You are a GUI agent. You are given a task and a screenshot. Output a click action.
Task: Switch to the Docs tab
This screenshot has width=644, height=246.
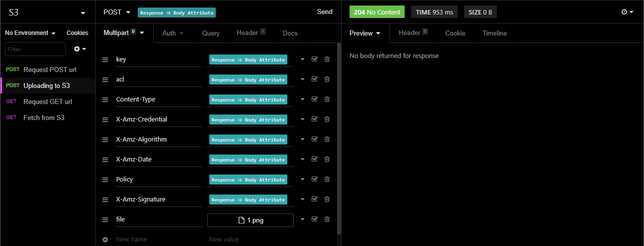[x=290, y=33]
